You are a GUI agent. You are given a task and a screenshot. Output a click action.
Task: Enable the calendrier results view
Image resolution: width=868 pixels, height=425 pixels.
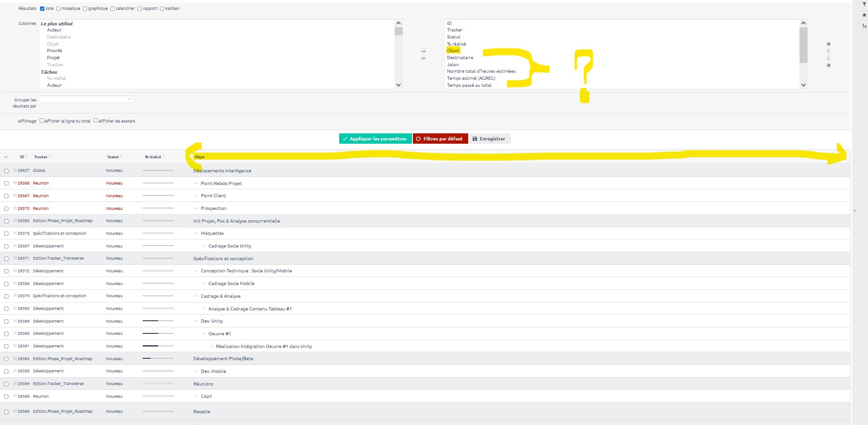[x=113, y=8]
